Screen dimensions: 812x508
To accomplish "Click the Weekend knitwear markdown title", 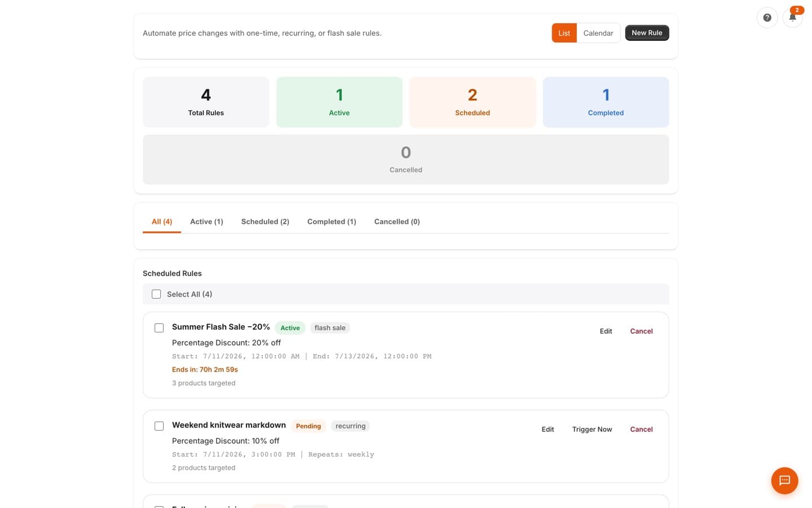I will point(229,425).
